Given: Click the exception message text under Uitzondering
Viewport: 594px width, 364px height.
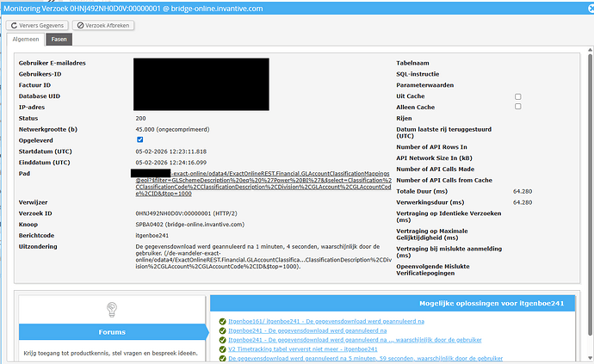Looking at the screenshot, I should pyautogui.click(x=258, y=256).
